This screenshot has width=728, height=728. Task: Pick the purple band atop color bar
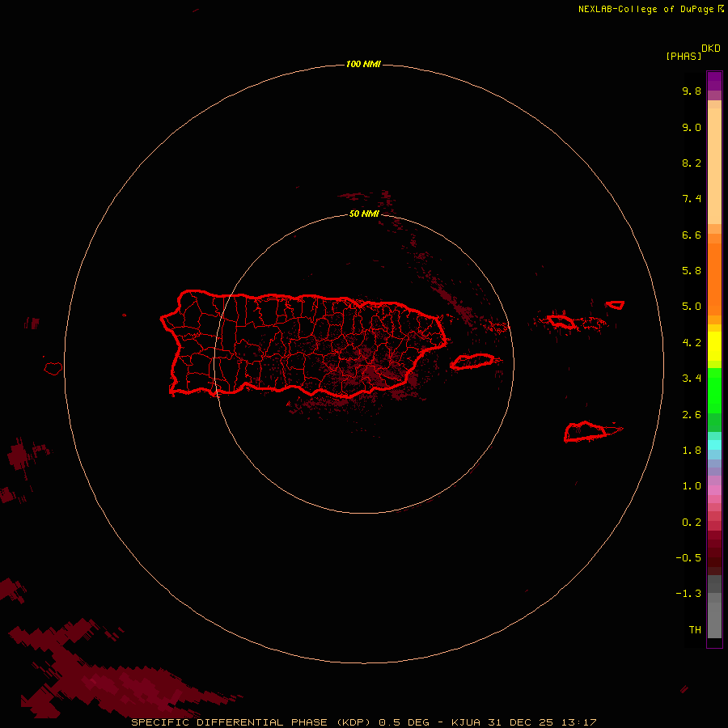tap(714, 81)
